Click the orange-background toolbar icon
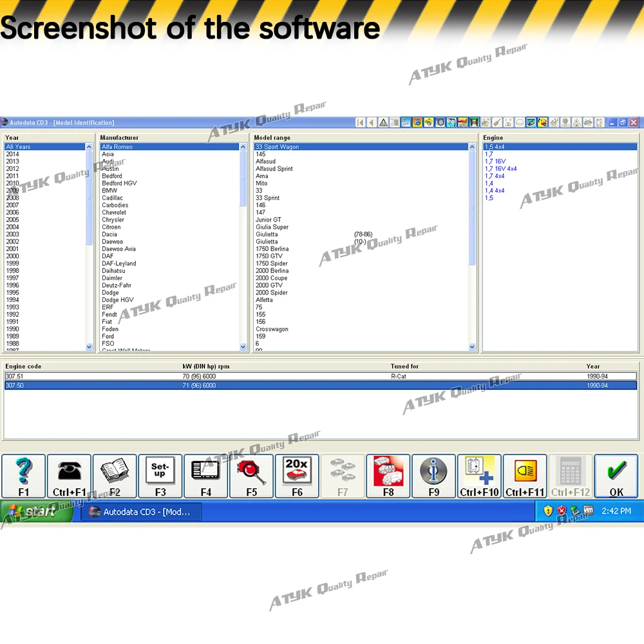The image size is (644, 644). 417,122
